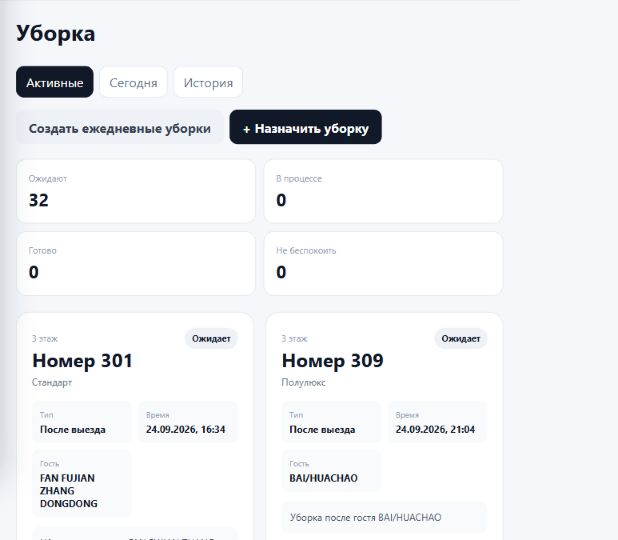Select the В процессе stat card
Viewport: 618px width, 540px height.
point(383,191)
